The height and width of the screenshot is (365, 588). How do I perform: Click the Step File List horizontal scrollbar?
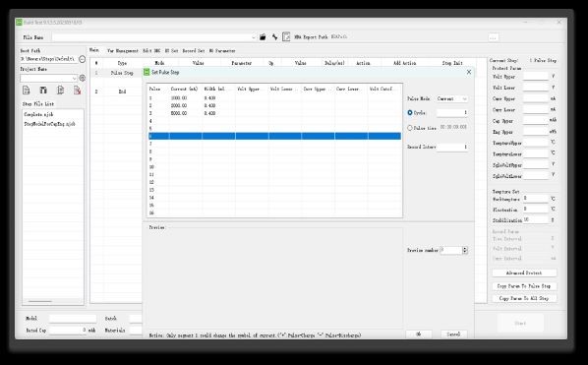pyautogui.click(x=40, y=301)
